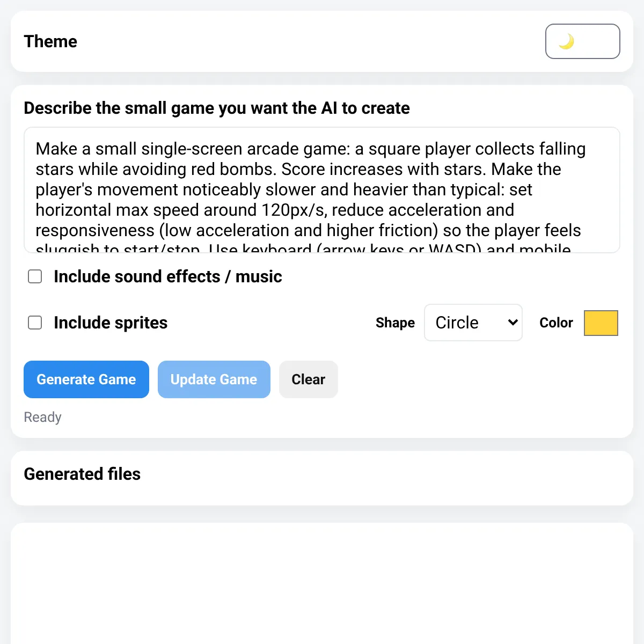Image resolution: width=644 pixels, height=644 pixels.
Task: Click the 'Include sprites' label text
Action: [111, 323]
